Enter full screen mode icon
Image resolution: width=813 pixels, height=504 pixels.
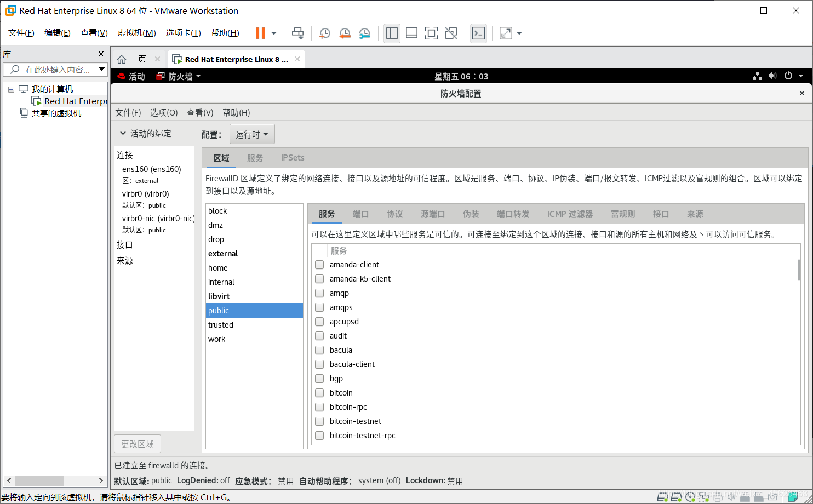[431, 33]
